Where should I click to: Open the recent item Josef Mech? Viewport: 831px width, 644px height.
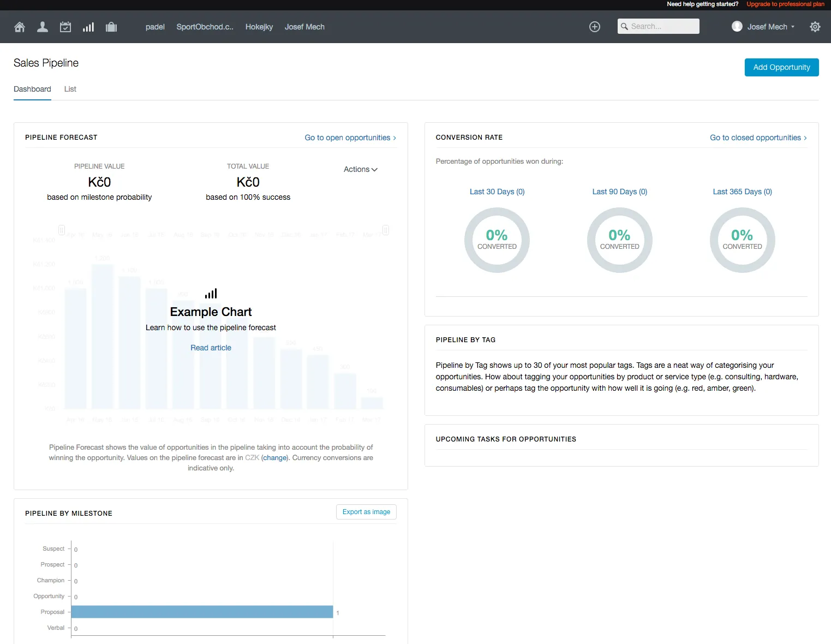[304, 27]
